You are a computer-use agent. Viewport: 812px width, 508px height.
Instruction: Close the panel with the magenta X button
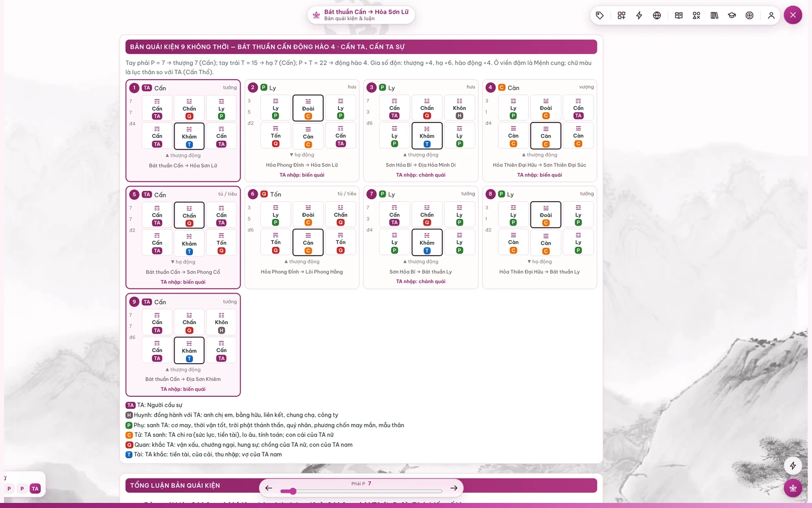click(793, 15)
